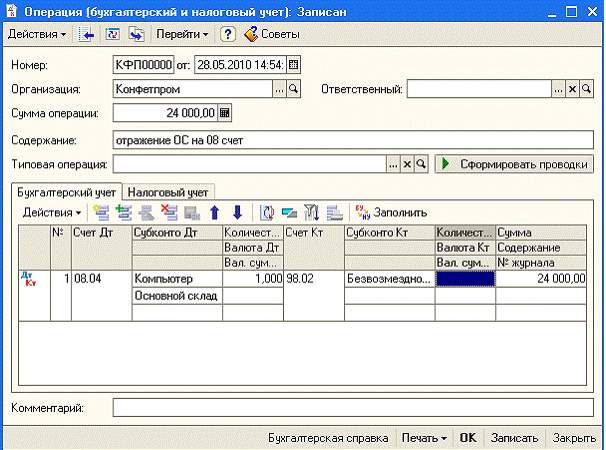Click Сформировать проводки button
Viewport: 606px width, 450px height.
point(514,164)
